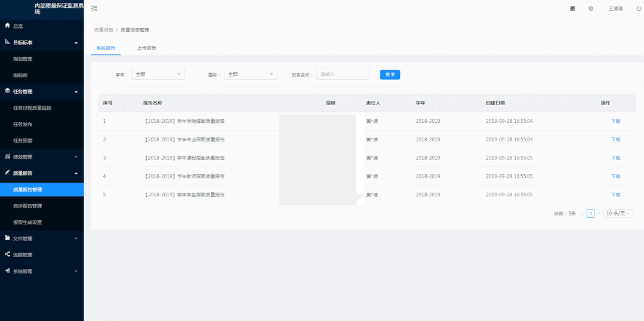Click the blue 搜索 button
This screenshot has height=321, width=644.
pyautogui.click(x=390, y=75)
